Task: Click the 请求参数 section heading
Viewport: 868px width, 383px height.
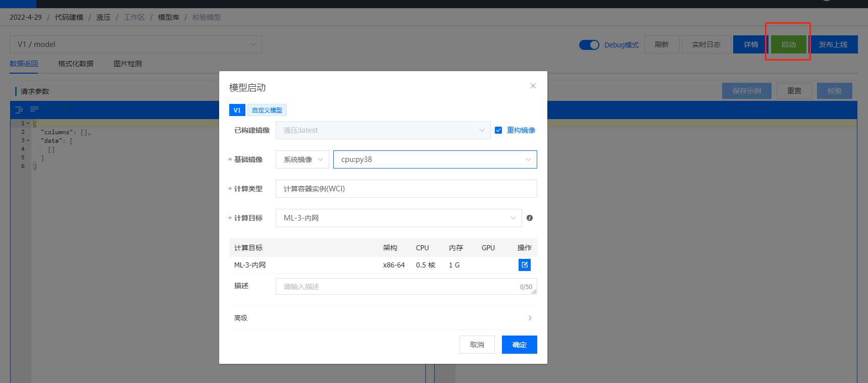Action: (35, 91)
